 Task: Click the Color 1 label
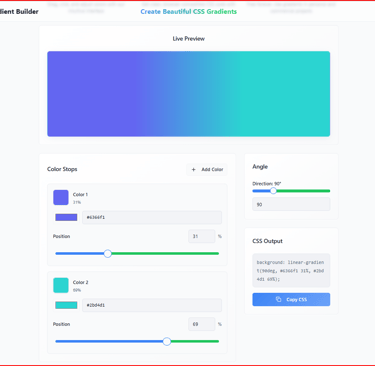80,194
